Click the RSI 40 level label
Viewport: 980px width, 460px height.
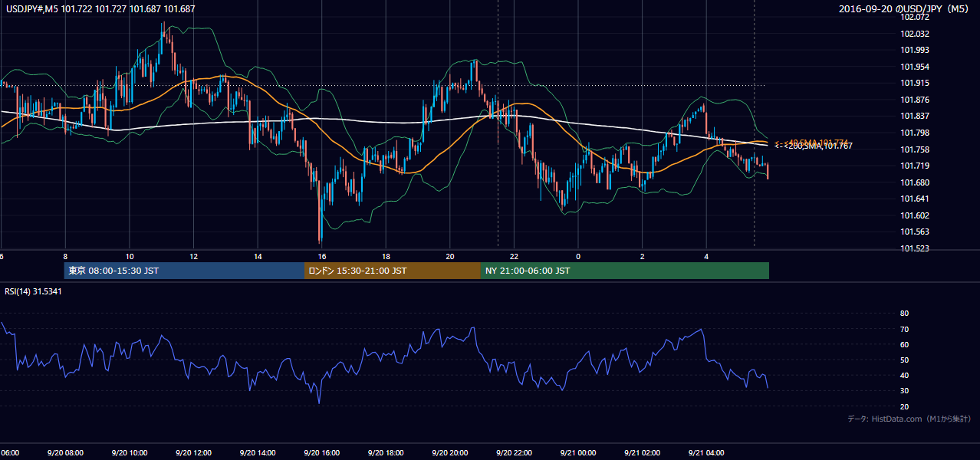[904, 376]
